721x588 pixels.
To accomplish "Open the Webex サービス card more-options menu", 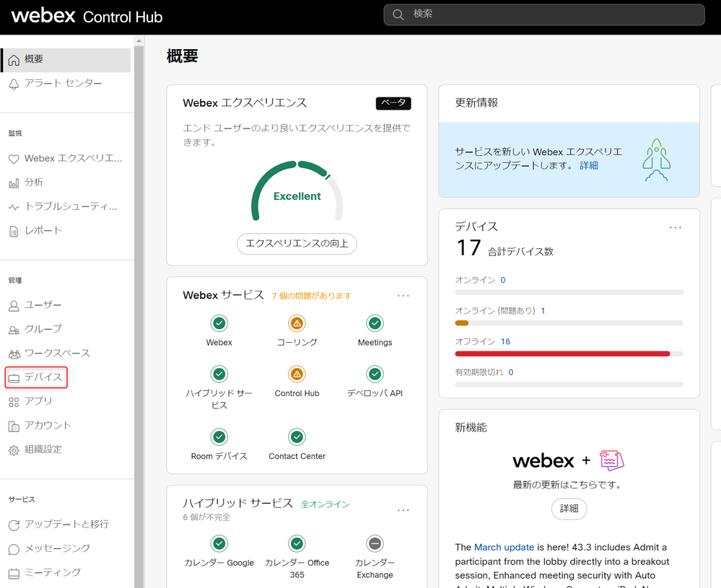I will point(403,296).
